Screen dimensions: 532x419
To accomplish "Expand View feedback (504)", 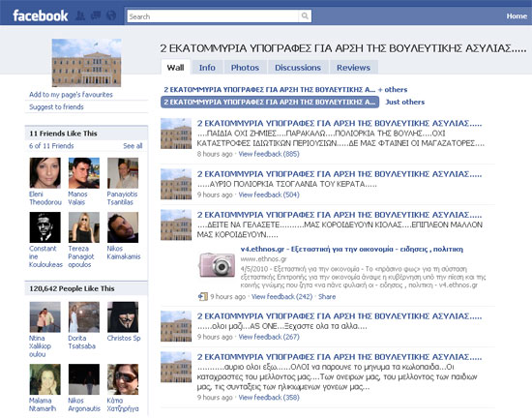I will click(x=269, y=195).
